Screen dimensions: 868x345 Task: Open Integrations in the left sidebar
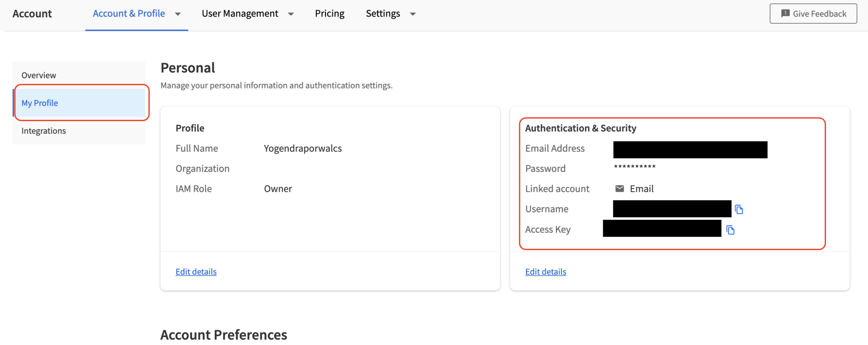point(44,131)
